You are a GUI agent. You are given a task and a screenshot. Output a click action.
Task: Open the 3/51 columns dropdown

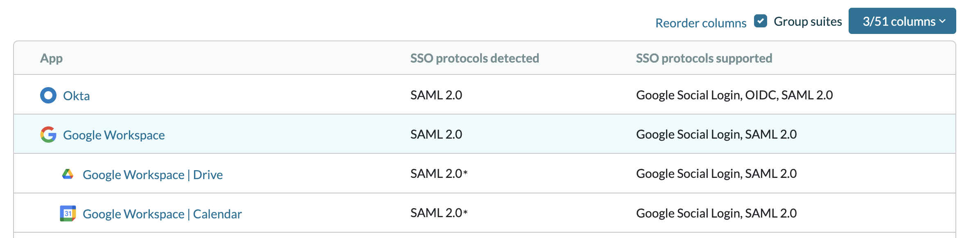click(902, 21)
